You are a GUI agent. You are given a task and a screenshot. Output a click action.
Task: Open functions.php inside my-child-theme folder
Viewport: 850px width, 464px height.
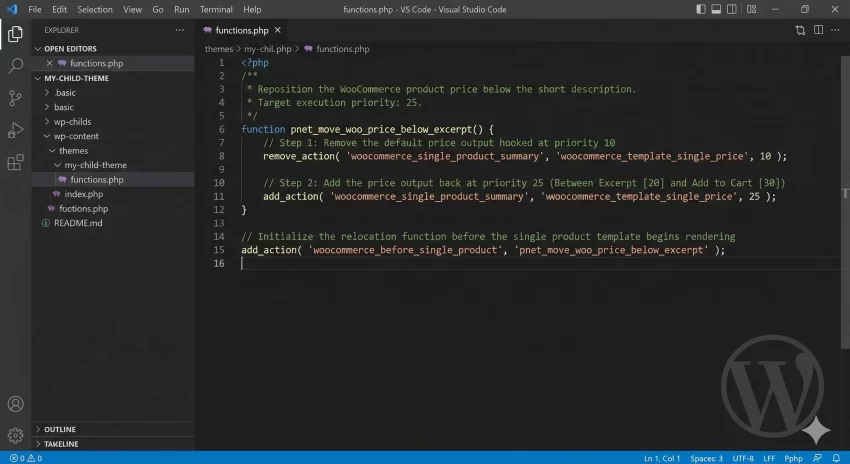point(113,179)
